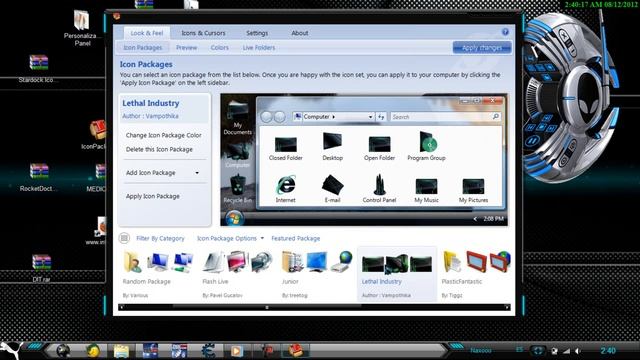Click the blue help question mark icon
The image size is (640, 360).
(x=505, y=32)
